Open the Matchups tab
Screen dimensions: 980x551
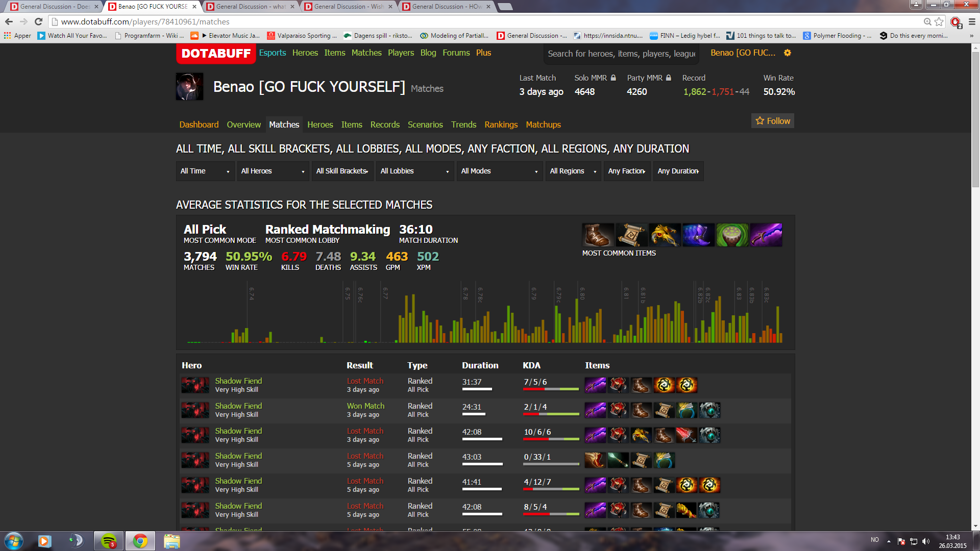[x=543, y=124]
